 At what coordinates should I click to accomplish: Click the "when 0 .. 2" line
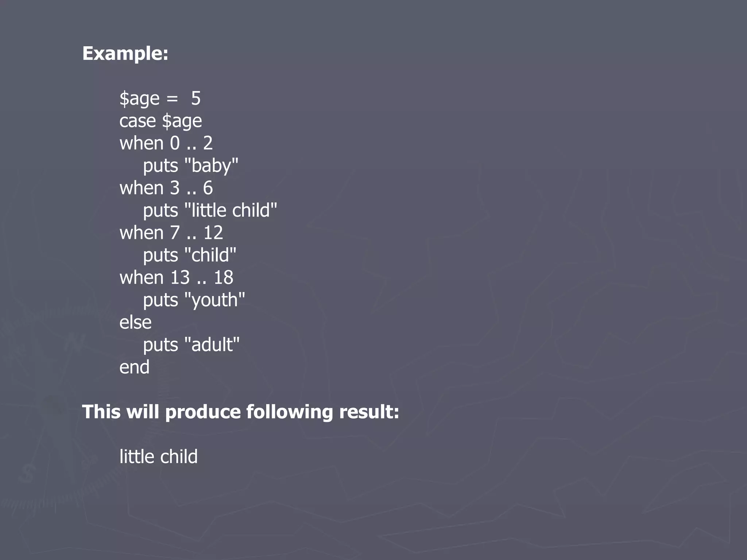(166, 143)
